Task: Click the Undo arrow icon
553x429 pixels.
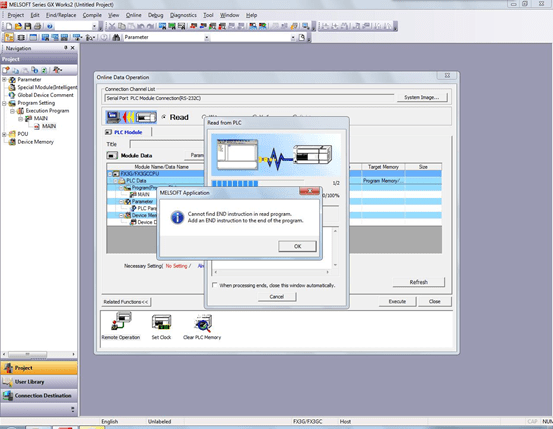Action: click(x=141, y=26)
